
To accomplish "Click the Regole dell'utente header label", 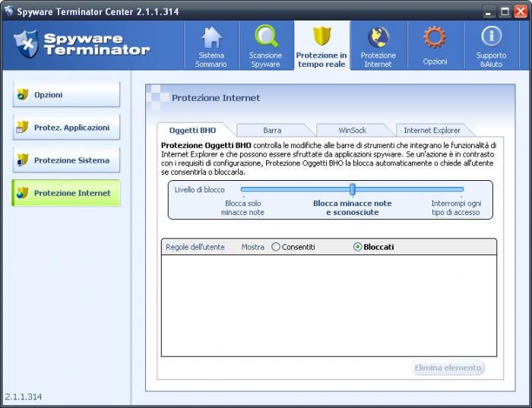I will 195,247.
